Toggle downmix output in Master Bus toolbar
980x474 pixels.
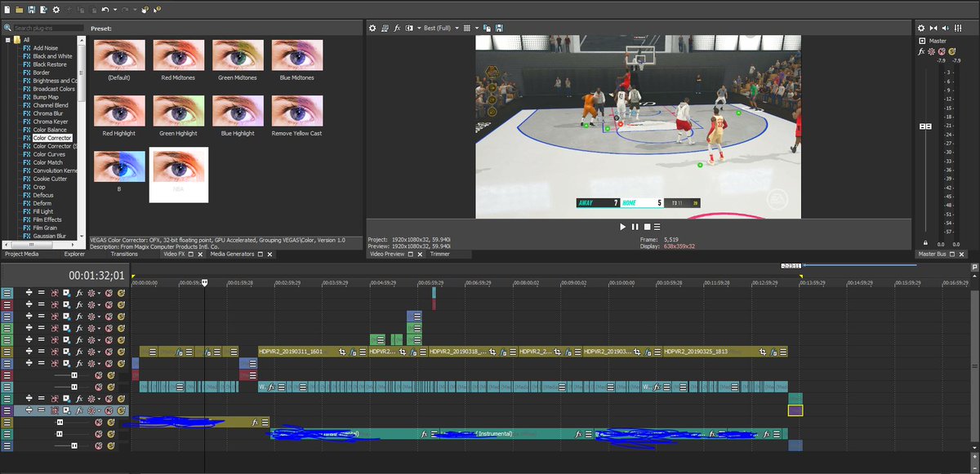933,28
